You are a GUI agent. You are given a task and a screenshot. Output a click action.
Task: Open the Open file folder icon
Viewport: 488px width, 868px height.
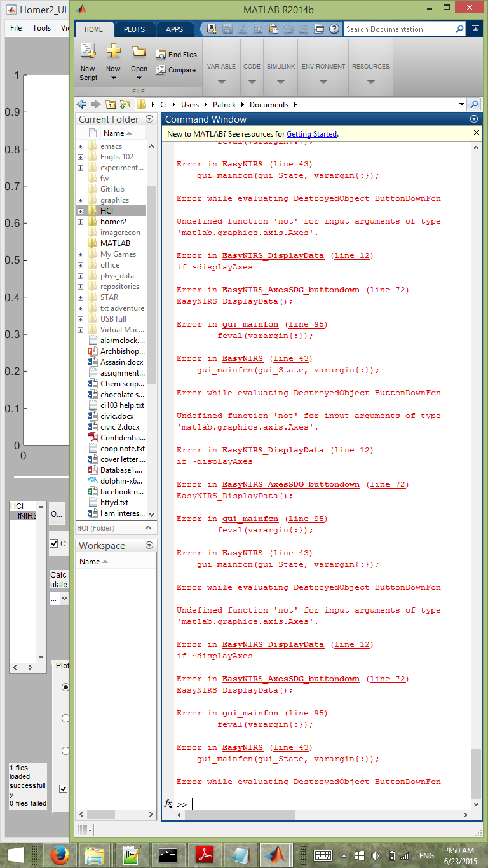pyautogui.click(x=139, y=52)
